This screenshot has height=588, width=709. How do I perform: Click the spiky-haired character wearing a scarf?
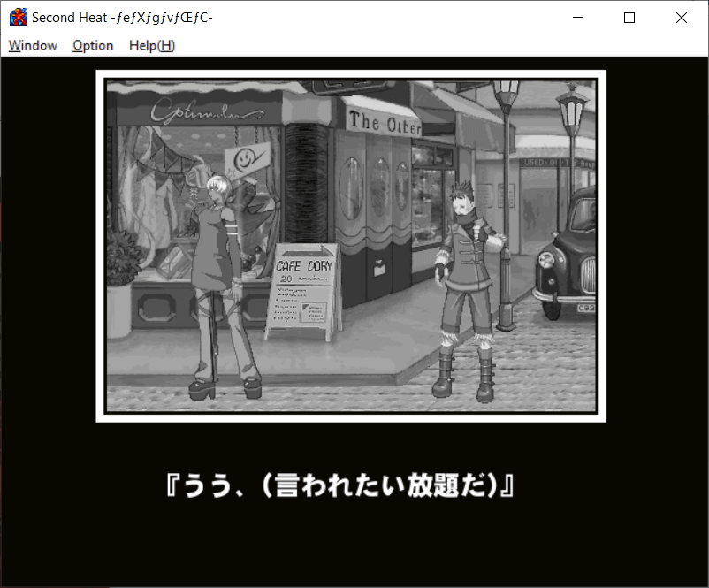[x=466, y=283]
